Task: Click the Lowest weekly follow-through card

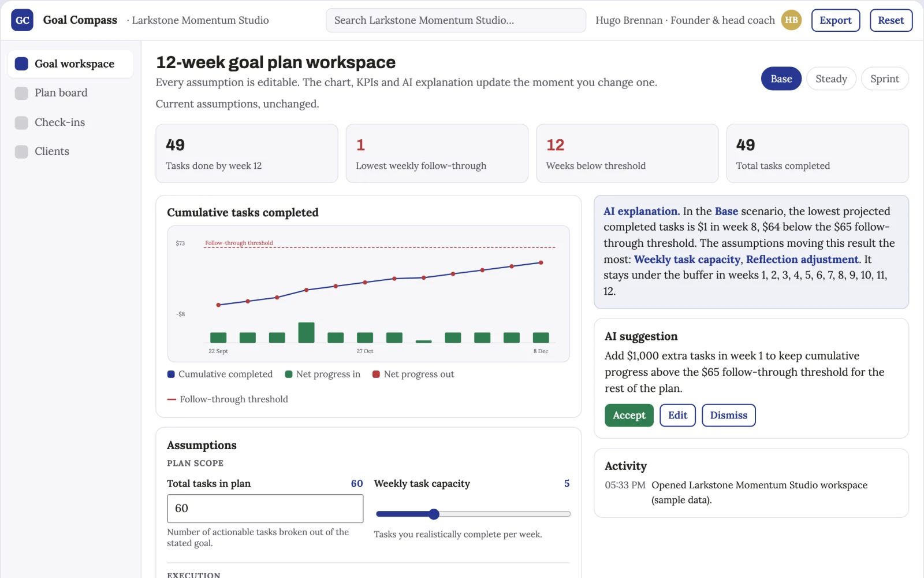Action: pyautogui.click(x=437, y=153)
